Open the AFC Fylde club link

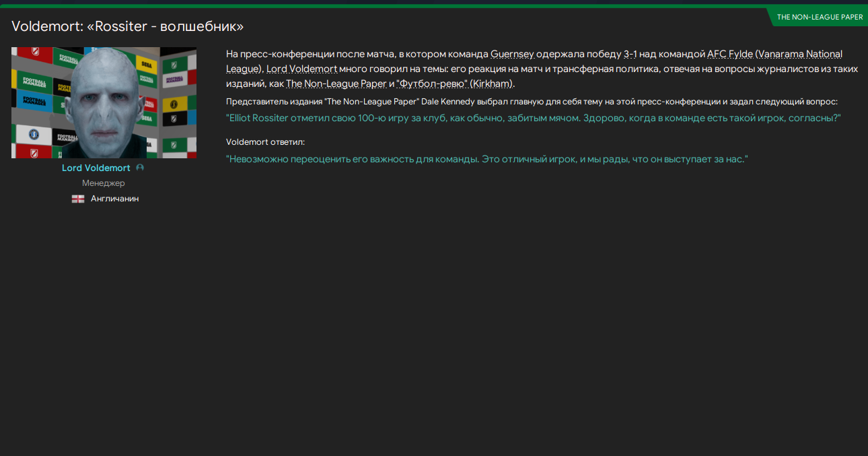(730, 54)
